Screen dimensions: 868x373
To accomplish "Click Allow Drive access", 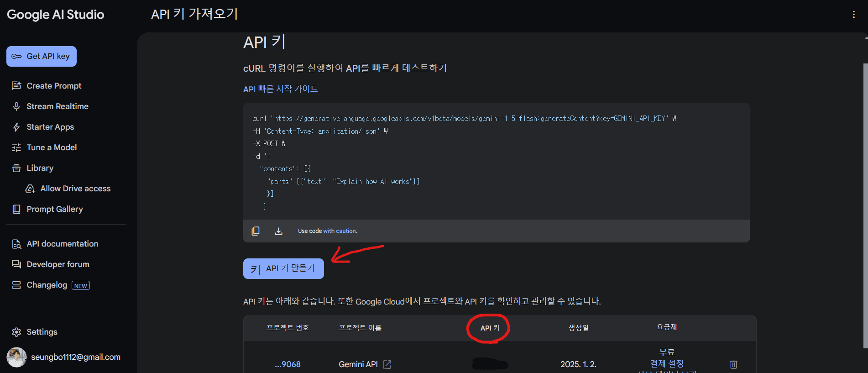I will [x=75, y=189].
